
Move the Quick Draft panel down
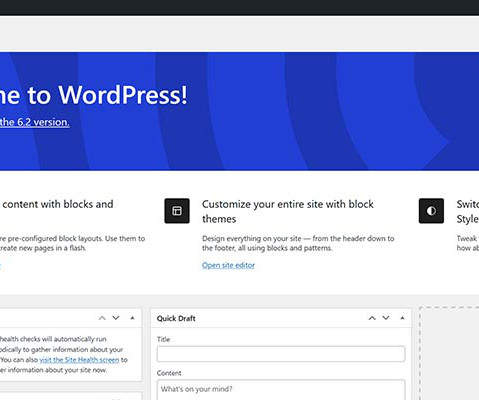pos(386,318)
